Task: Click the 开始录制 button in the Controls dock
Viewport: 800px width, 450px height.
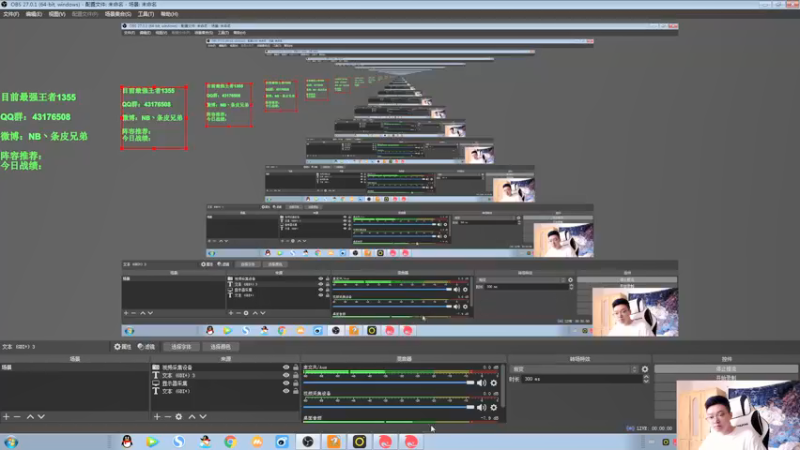Action: tap(726, 378)
